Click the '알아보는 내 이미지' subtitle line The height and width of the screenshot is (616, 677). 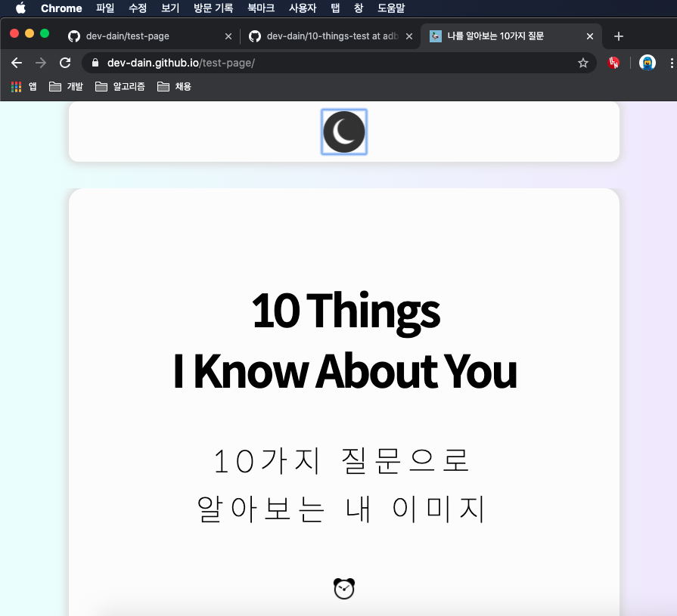341,509
